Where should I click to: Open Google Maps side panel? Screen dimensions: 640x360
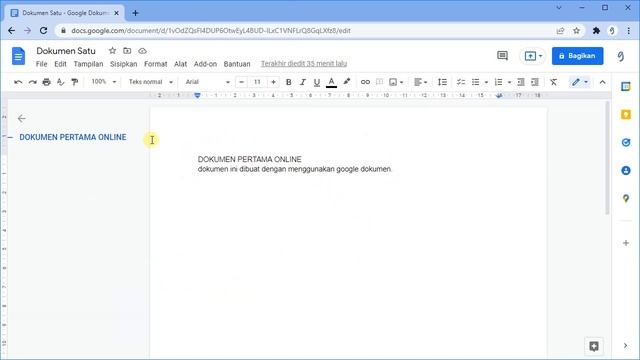(626, 198)
